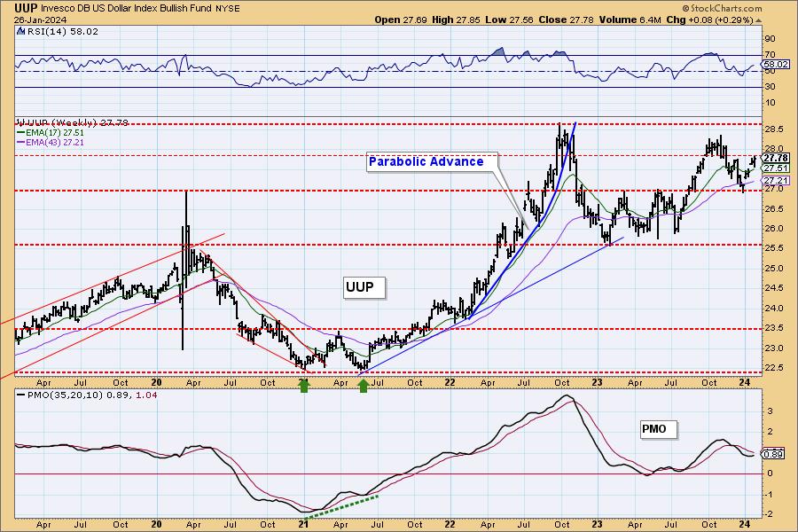Click the 70 level label on RSI axis
This screenshot has width=798, height=532.
(x=770, y=55)
